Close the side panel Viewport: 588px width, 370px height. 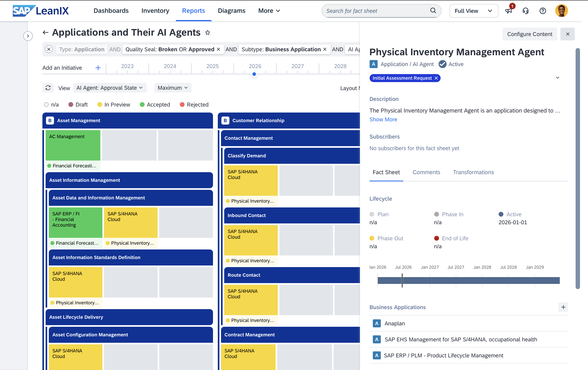pyautogui.click(x=567, y=34)
